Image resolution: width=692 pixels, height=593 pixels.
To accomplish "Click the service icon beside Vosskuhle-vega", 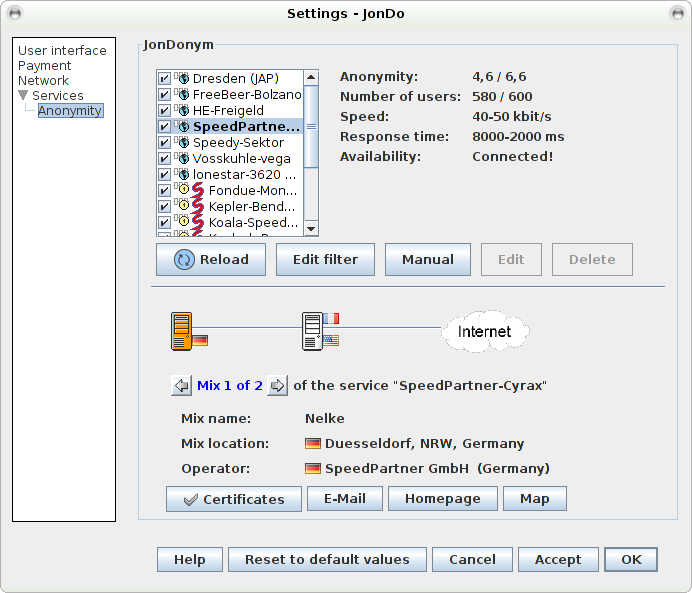I will (x=181, y=158).
